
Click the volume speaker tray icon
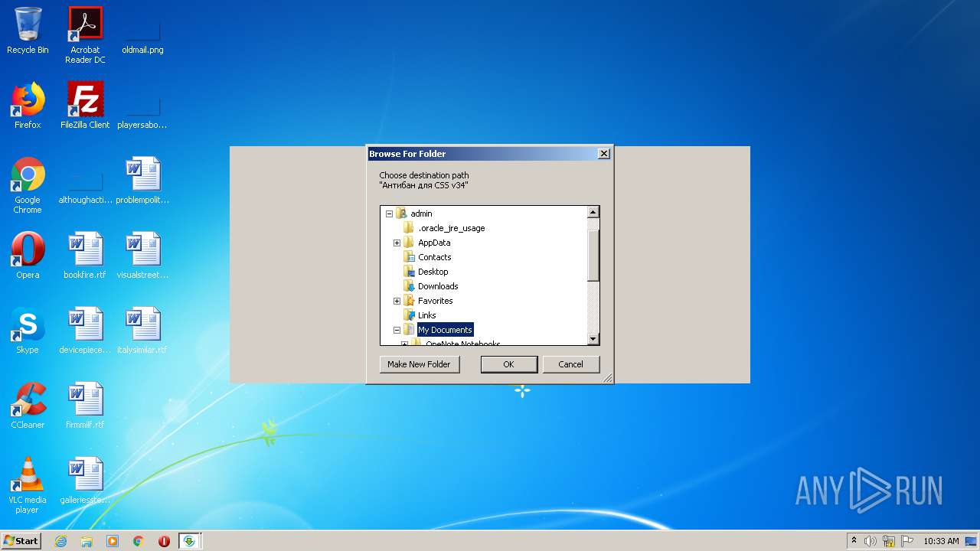coord(871,541)
